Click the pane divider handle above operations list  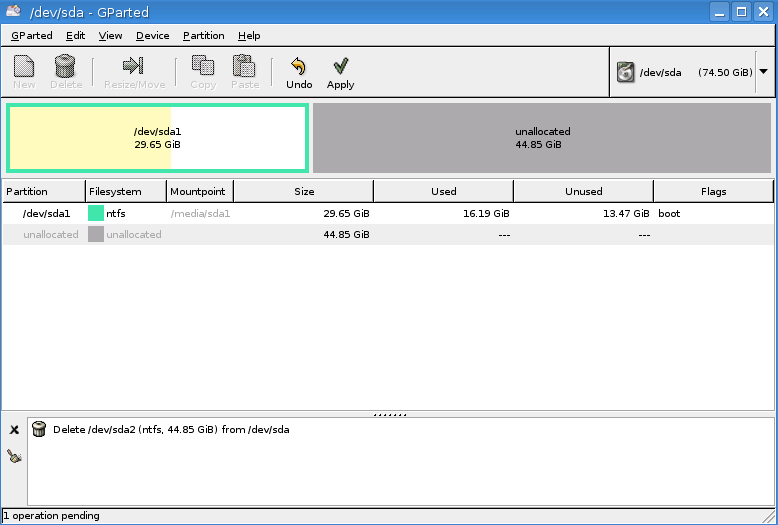(389, 414)
